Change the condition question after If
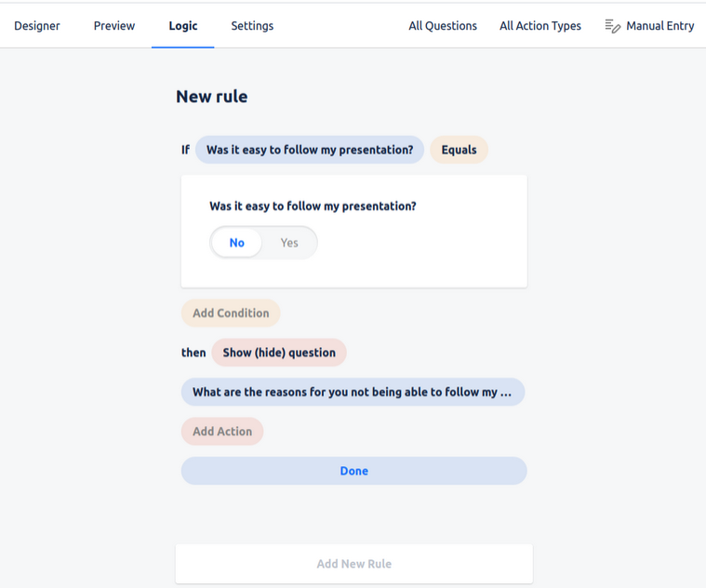Viewport: 706px width, 588px height. click(x=309, y=150)
